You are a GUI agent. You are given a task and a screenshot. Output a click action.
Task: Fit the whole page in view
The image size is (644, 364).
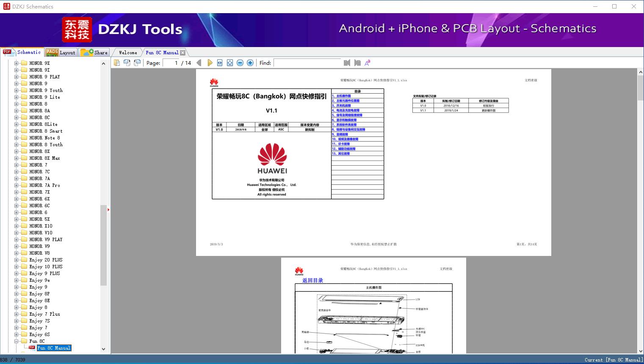click(230, 63)
